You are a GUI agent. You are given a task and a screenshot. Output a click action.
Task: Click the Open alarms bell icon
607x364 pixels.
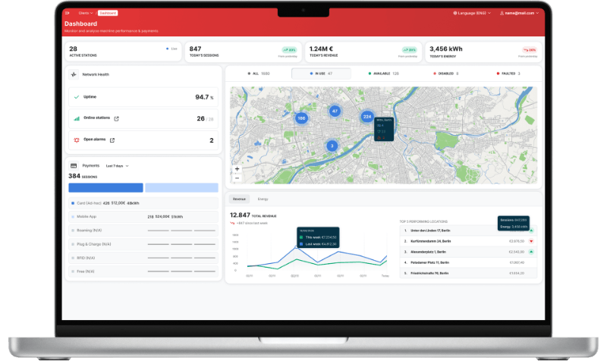77,140
